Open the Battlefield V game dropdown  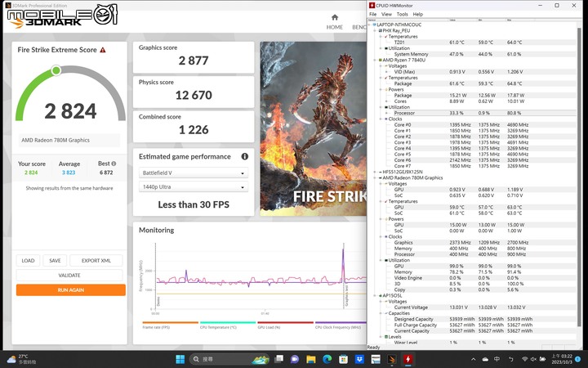pyautogui.click(x=194, y=173)
